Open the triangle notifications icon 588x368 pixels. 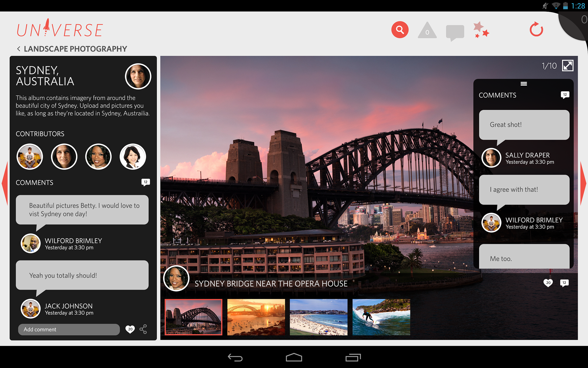pyautogui.click(x=427, y=31)
